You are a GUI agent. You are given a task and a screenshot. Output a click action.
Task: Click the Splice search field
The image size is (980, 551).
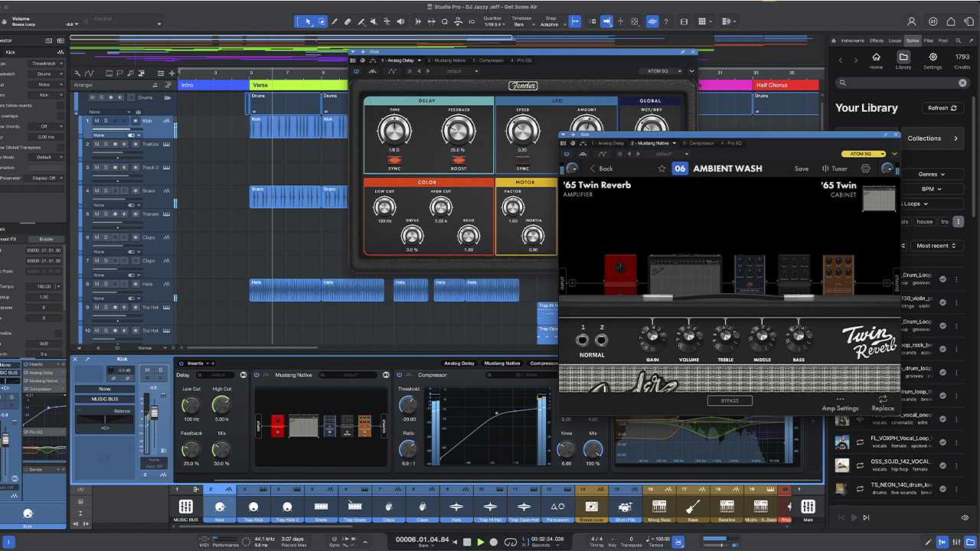900,83
